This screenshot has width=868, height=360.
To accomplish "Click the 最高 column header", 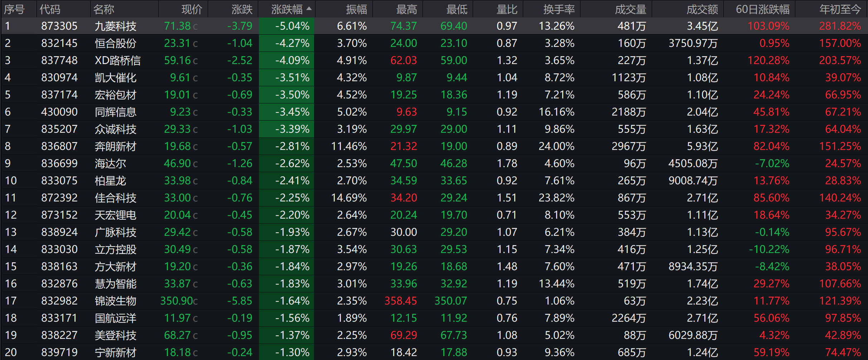I will (x=407, y=9).
